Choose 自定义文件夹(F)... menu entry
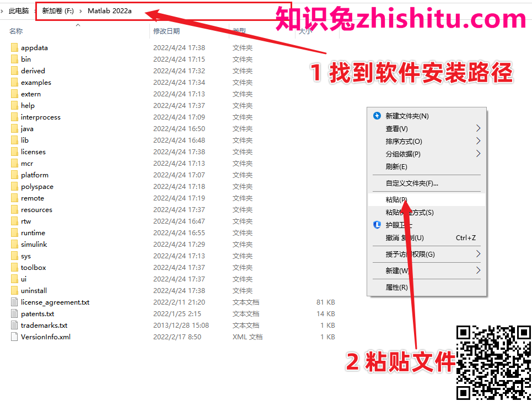532x401 pixels. (427, 183)
